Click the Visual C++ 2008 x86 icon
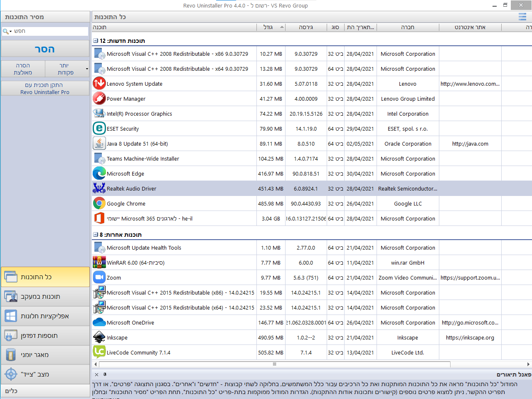 (99, 54)
